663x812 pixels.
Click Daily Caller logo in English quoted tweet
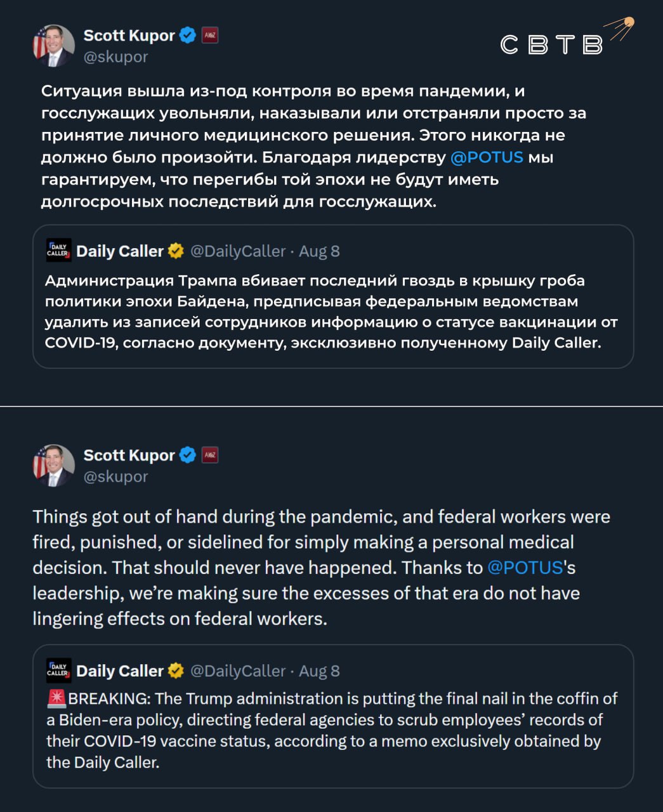[58, 671]
